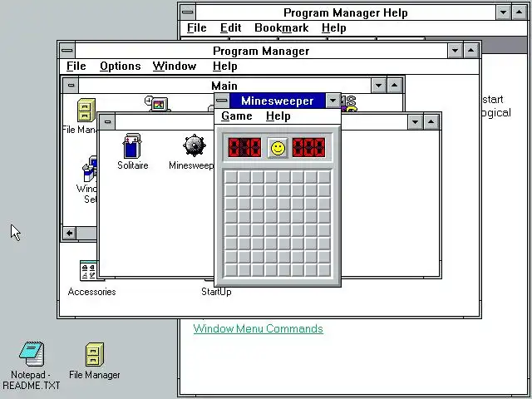Maximize the Main group window
The width and height of the screenshot is (532, 399).
click(394, 86)
